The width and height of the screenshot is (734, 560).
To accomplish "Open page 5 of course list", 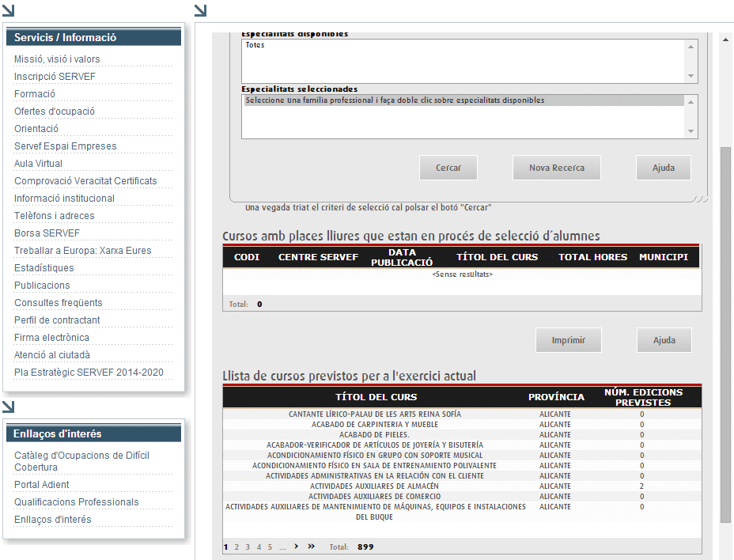I will (270, 547).
